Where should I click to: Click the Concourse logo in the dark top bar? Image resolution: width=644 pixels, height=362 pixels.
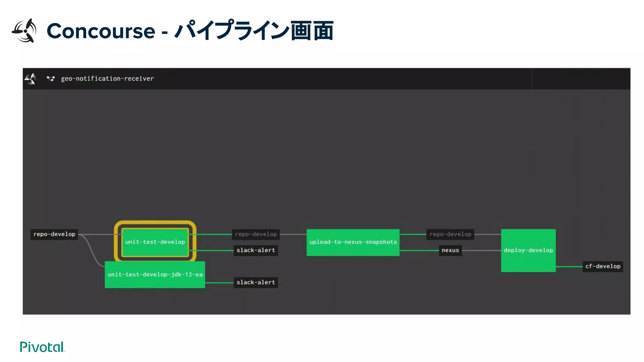(x=31, y=79)
